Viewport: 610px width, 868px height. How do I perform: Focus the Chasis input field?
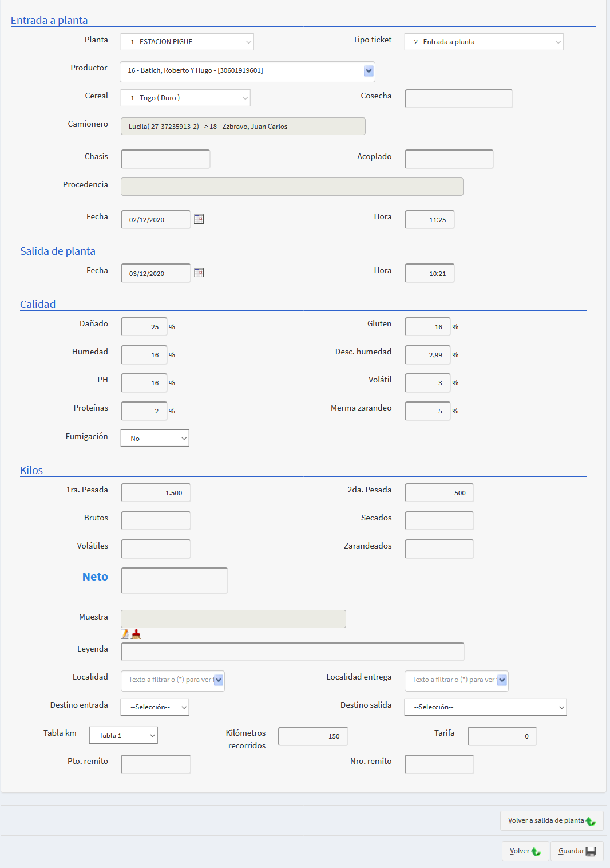[x=165, y=159]
